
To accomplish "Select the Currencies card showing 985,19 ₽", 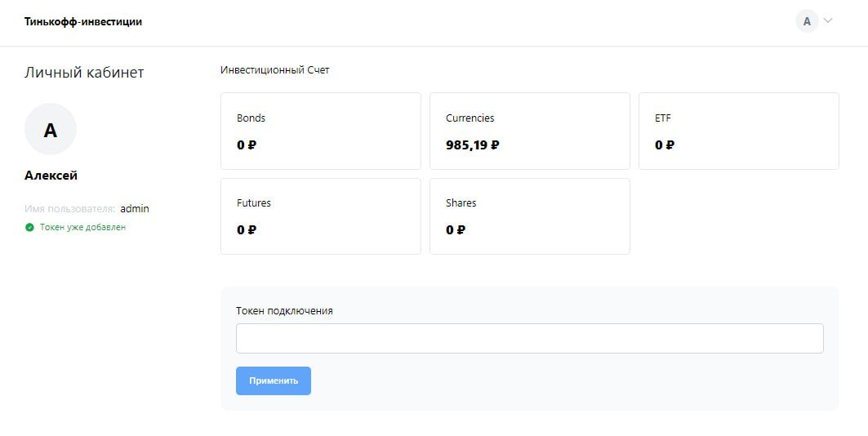I will point(529,131).
